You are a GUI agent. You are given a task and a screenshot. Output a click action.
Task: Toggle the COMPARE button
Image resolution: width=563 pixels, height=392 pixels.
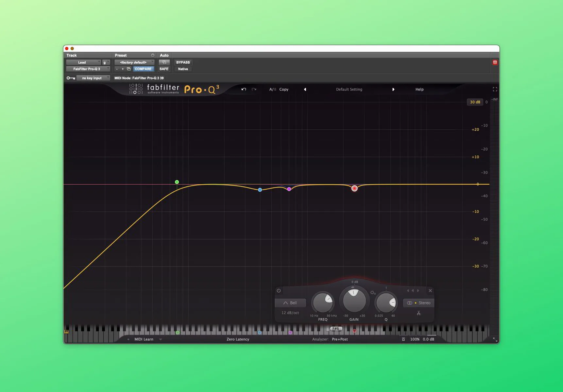(143, 69)
